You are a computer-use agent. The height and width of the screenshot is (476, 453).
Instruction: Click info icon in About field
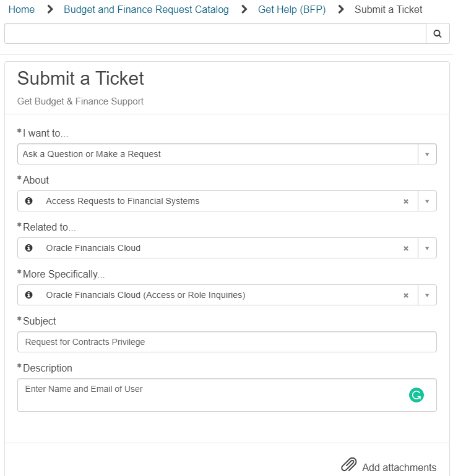[29, 201]
